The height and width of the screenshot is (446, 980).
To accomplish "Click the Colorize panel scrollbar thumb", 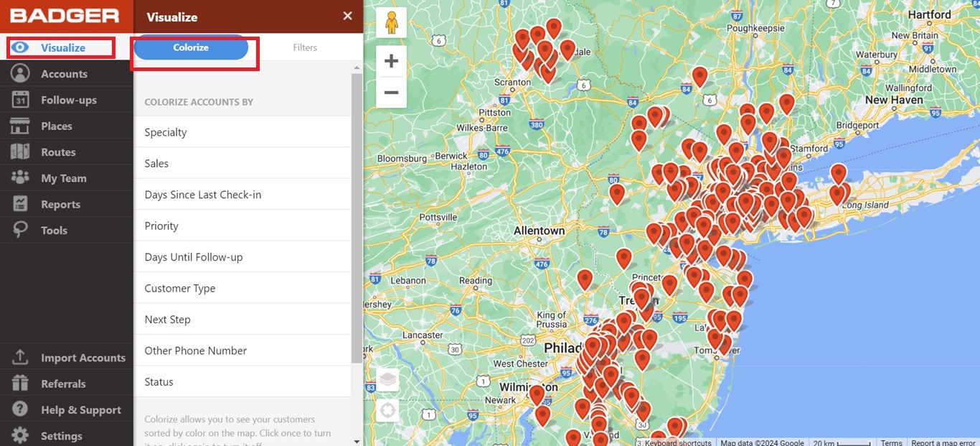I will [x=357, y=218].
